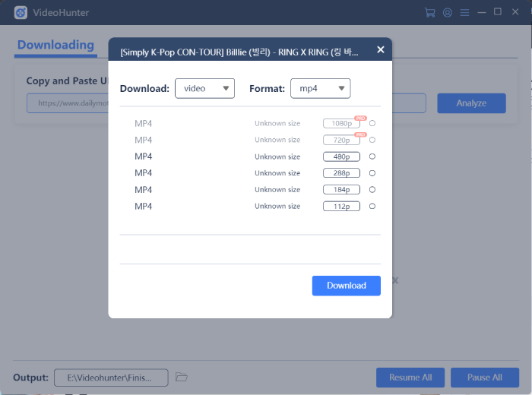Viewport: 532px width, 395px height.
Task: Close the video download dialog
Action: coord(381,49)
